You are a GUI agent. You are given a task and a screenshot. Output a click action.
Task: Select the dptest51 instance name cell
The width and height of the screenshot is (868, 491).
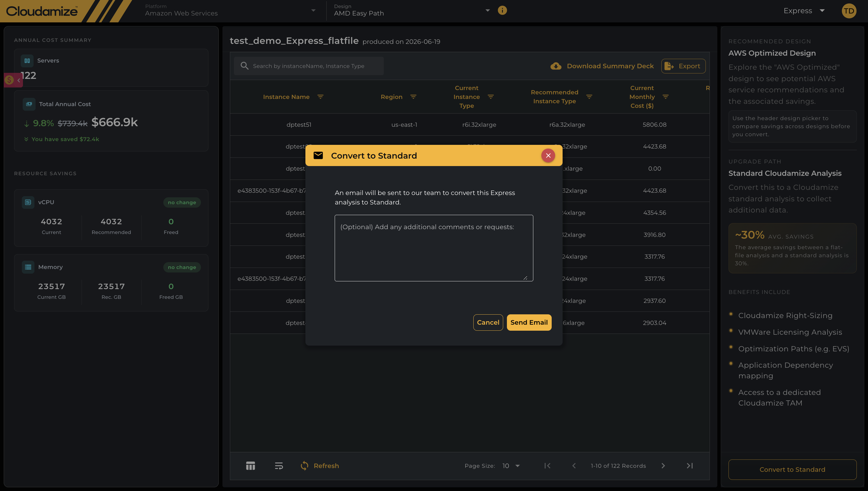[299, 124]
